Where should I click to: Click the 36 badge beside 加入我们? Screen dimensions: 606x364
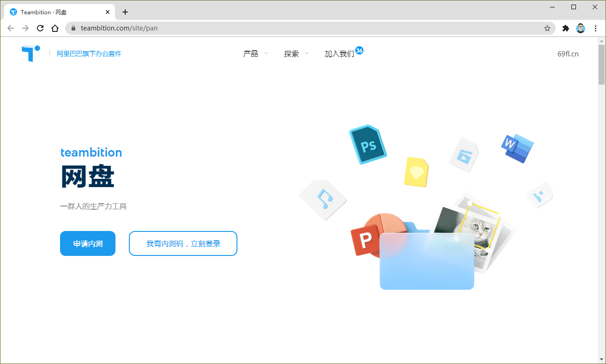359,50
